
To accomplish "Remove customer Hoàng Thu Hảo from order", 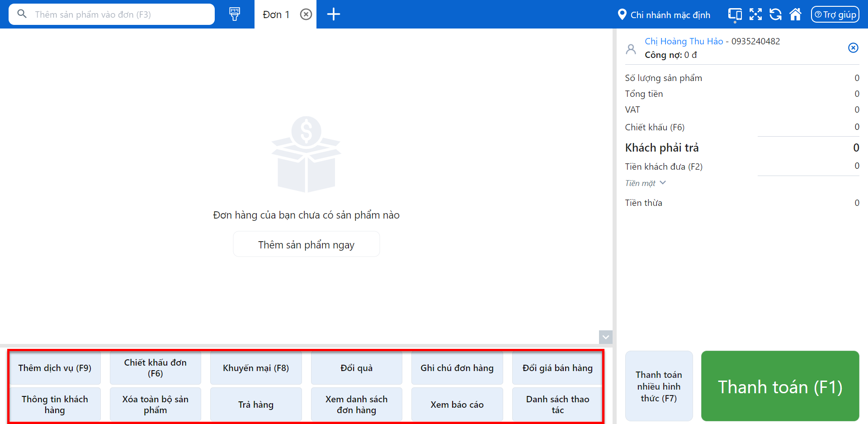I will 853,48.
